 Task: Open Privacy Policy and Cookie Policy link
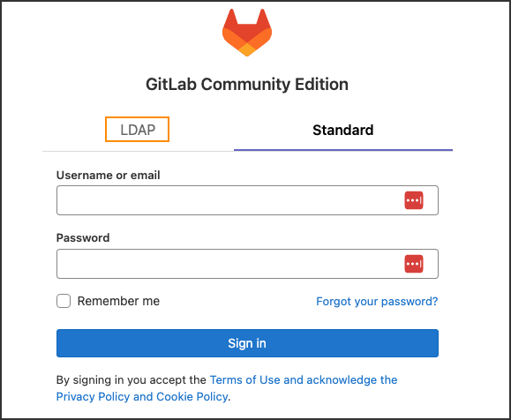142,396
